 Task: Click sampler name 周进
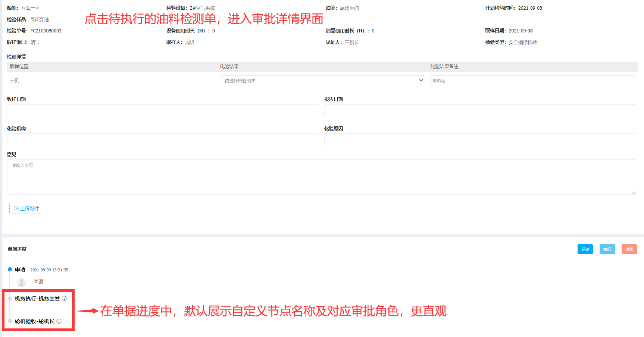point(190,42)
